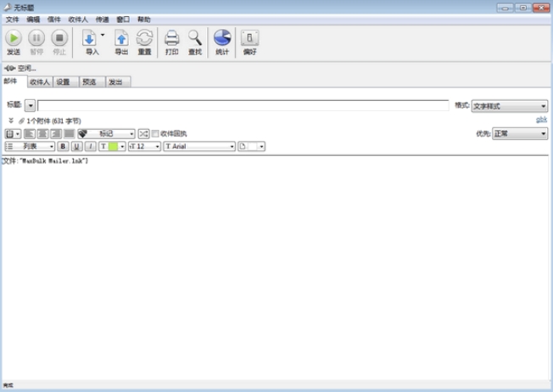
Task: Click the connection plug icon beside 空闲
Action: [x=9, y=68]
